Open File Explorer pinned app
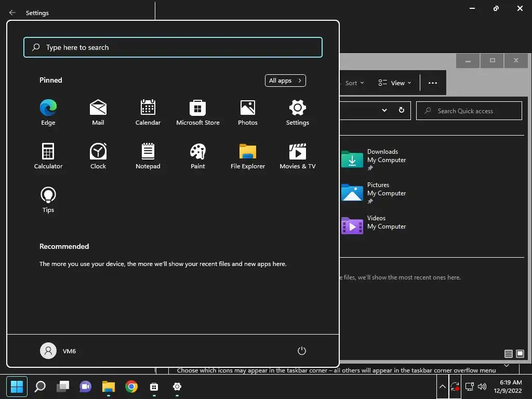The image size is (532, 399). pos(248,156)
